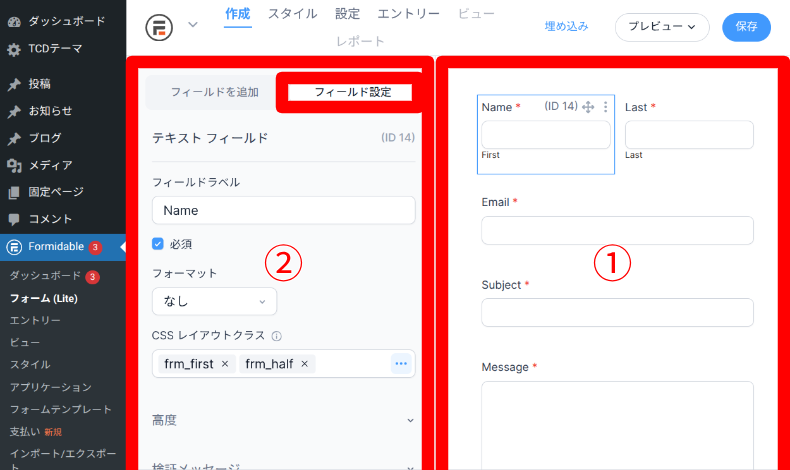Click the Message textarea

(617, 425)
